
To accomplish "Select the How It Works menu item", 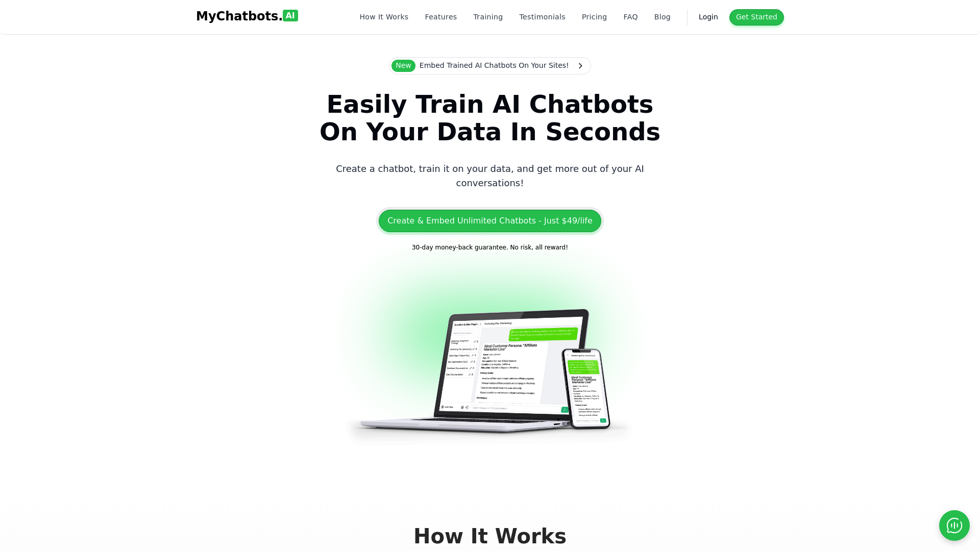I will pyautogui.click(x=384, y=17).
